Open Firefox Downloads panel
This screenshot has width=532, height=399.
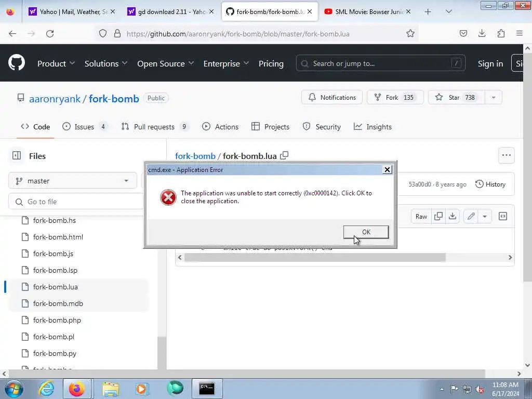pos(482,33)
